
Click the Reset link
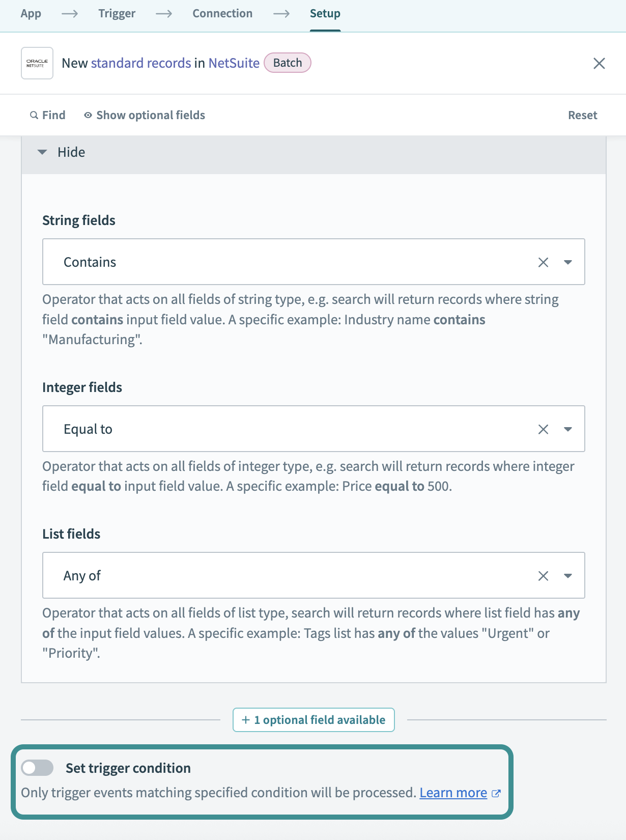tap(582, 115)
